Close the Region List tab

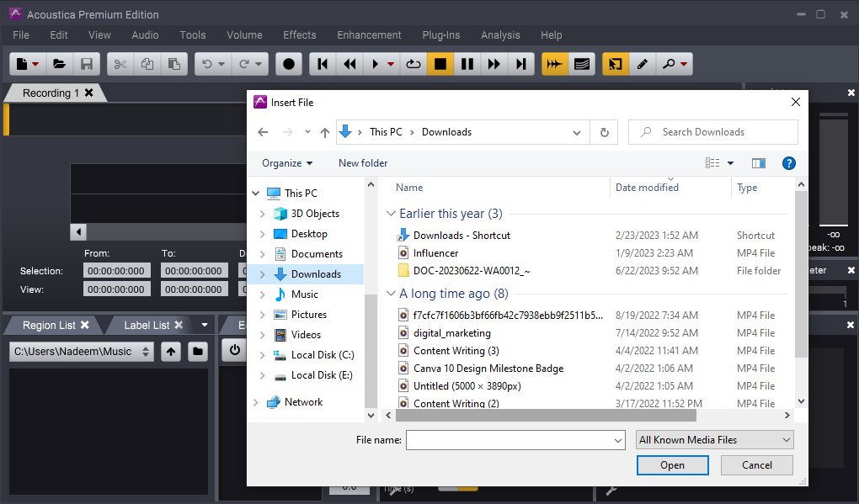(x=85, y=325)
